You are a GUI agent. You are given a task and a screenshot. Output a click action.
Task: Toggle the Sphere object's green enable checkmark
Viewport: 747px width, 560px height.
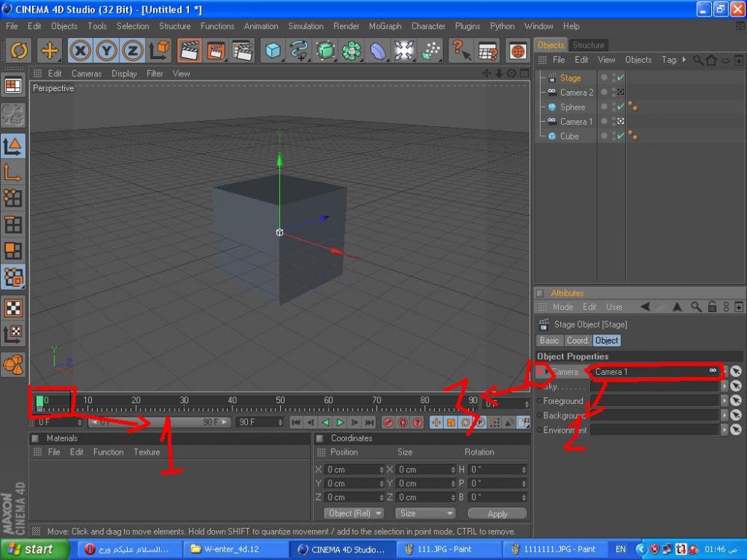tap(620, 107)
